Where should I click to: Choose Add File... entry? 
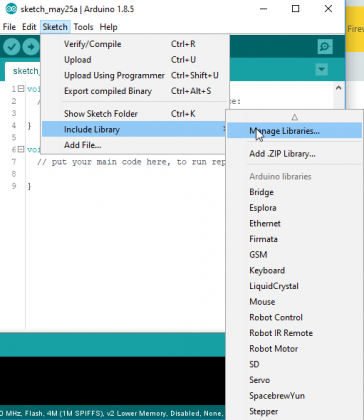(135, 145)
